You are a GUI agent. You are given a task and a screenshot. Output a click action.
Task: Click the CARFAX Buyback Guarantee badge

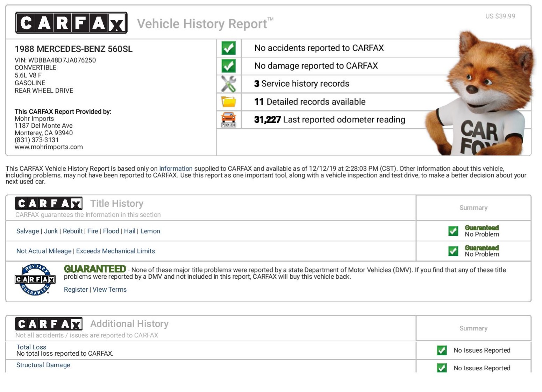point(35,279)
